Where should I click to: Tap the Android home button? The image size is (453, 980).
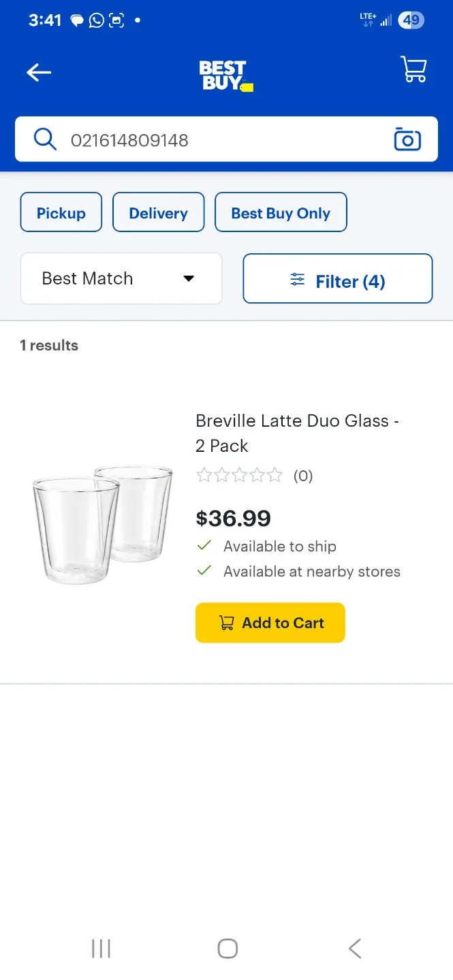(227, 947)
